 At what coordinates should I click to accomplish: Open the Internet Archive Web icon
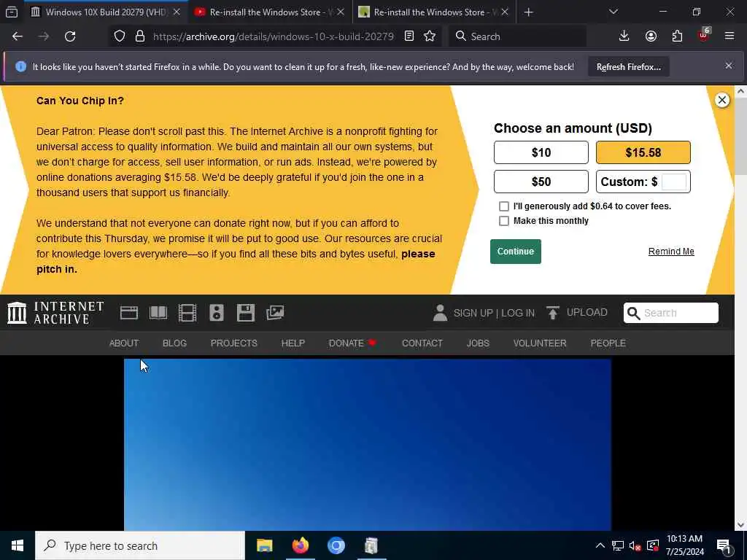128,313
